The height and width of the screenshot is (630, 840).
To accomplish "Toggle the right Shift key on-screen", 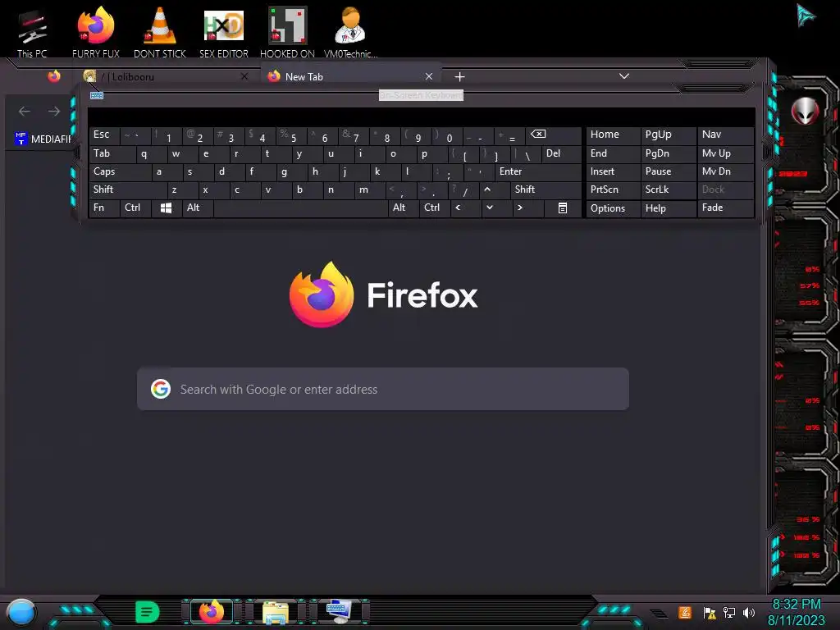I will click(x=546, y=189).
